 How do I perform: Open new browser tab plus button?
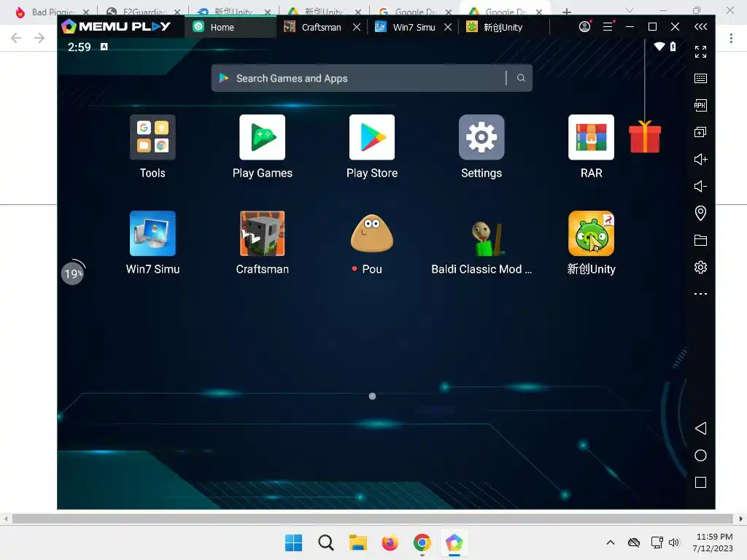coord(566,12)
